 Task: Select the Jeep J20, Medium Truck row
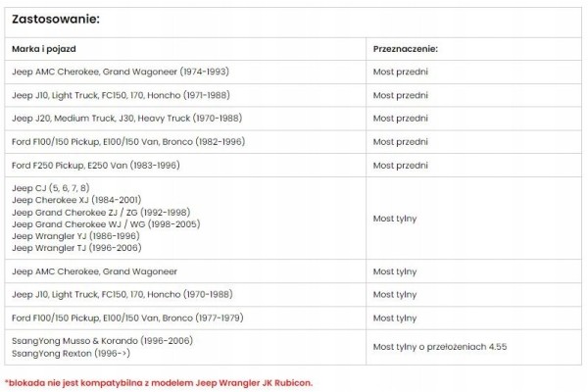125,119
